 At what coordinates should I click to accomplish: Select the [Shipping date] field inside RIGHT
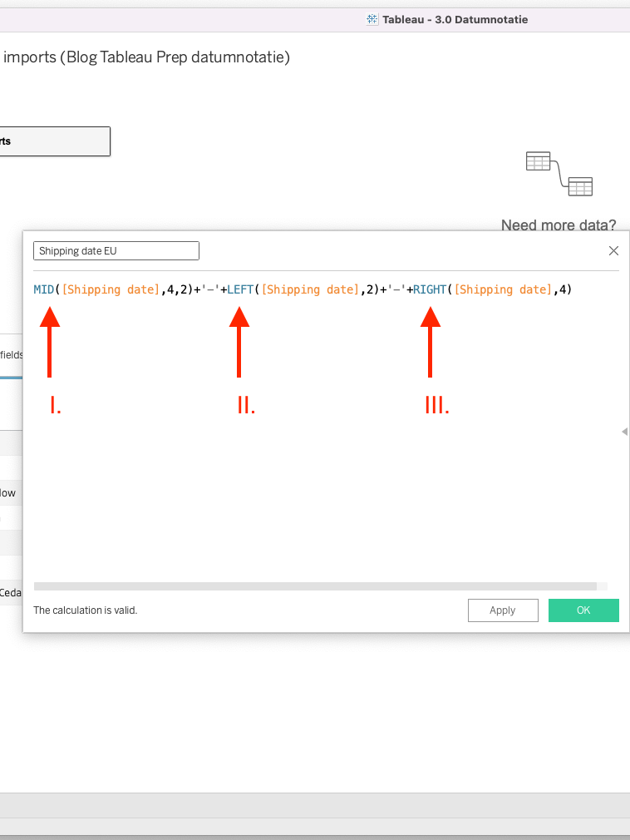(503, 289)
